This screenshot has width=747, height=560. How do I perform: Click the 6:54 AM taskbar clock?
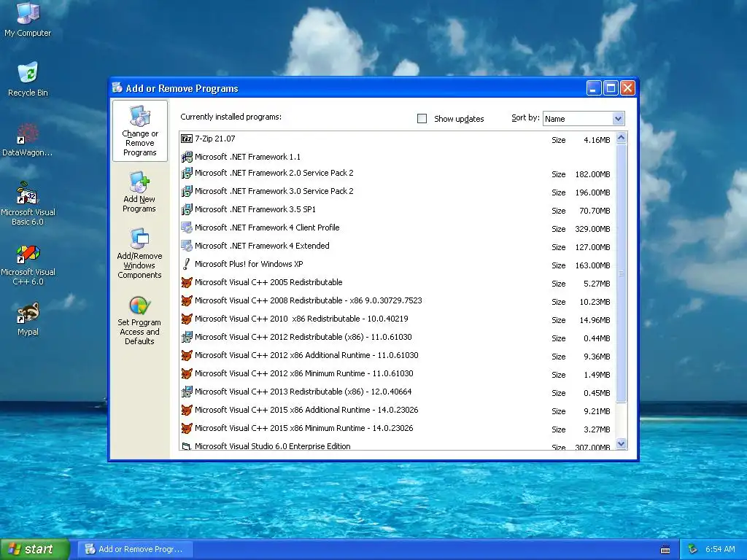[x=720, y=550]
